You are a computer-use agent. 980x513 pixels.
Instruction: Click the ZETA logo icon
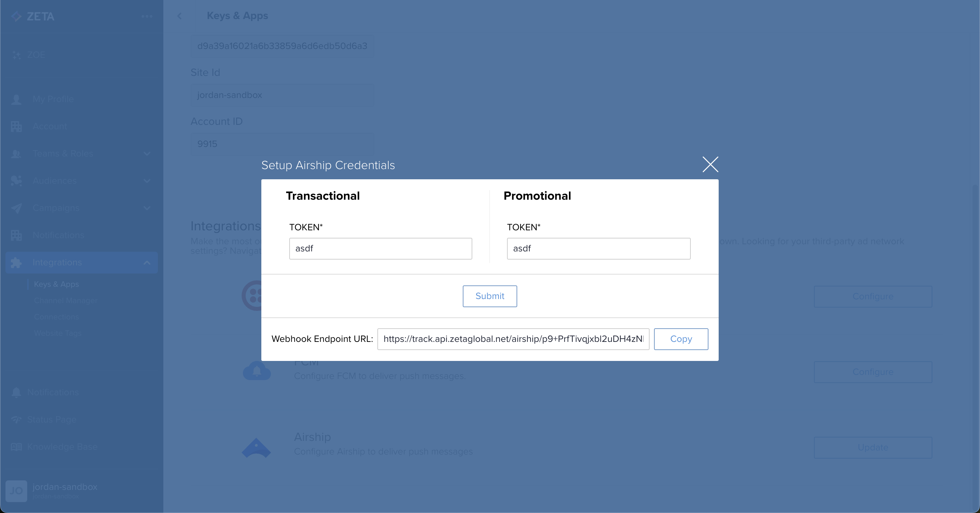[16, 16]
